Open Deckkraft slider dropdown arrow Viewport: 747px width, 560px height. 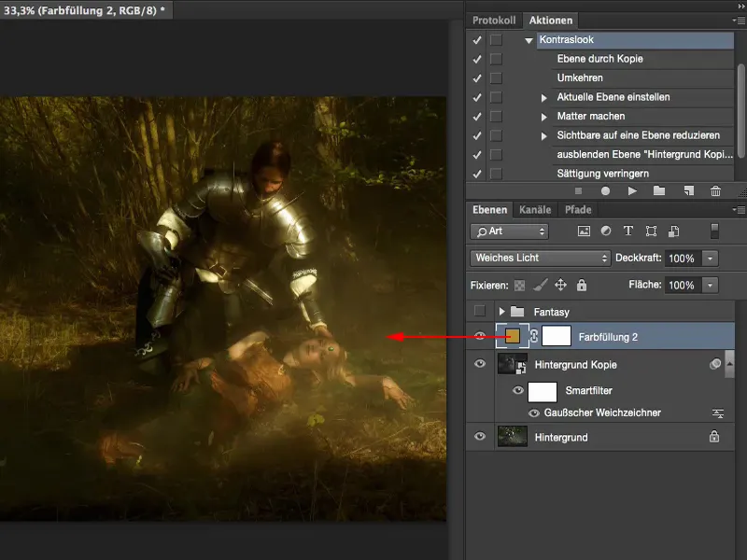pyautogui.click(x=710, y=259)
